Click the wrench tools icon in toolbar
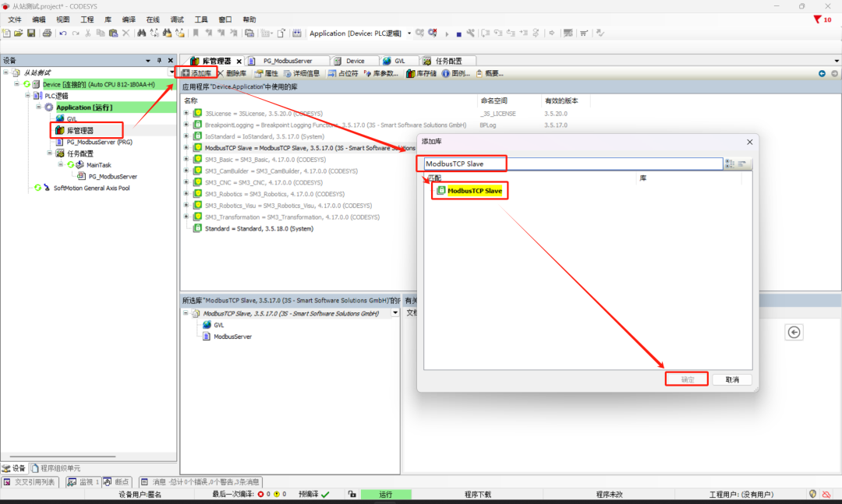842x504 pixels. 470,33
